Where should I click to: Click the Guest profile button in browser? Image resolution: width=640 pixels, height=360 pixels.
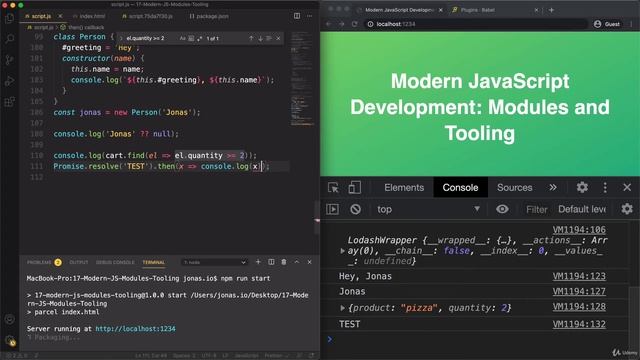[607, 24]
